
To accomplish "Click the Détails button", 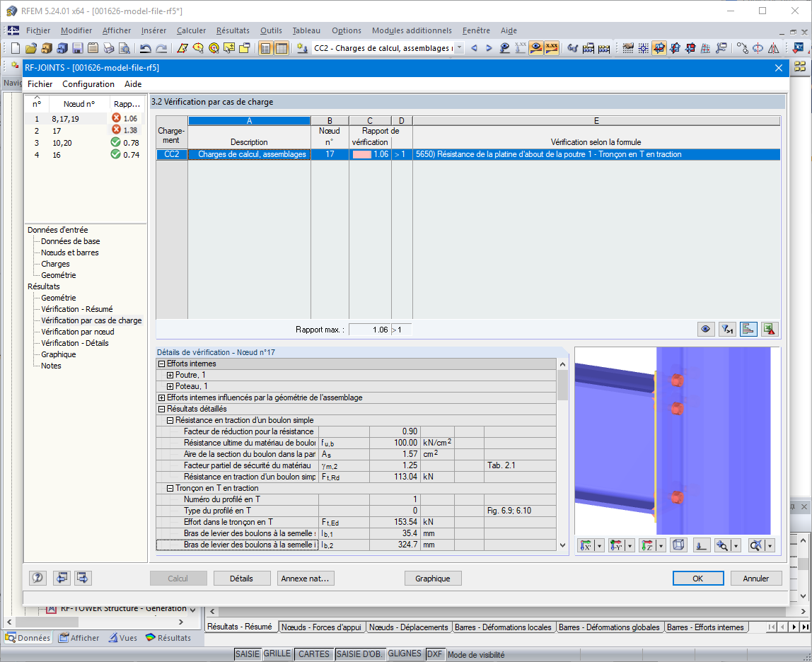I will (x=242, y=578).
